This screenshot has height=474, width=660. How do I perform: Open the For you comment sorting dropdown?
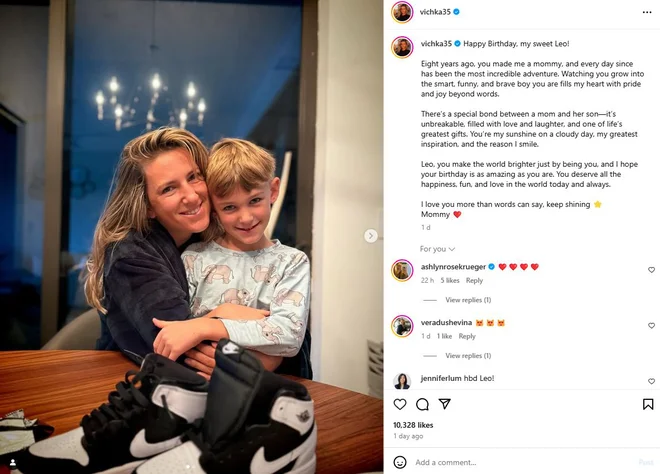click(437, 249)
